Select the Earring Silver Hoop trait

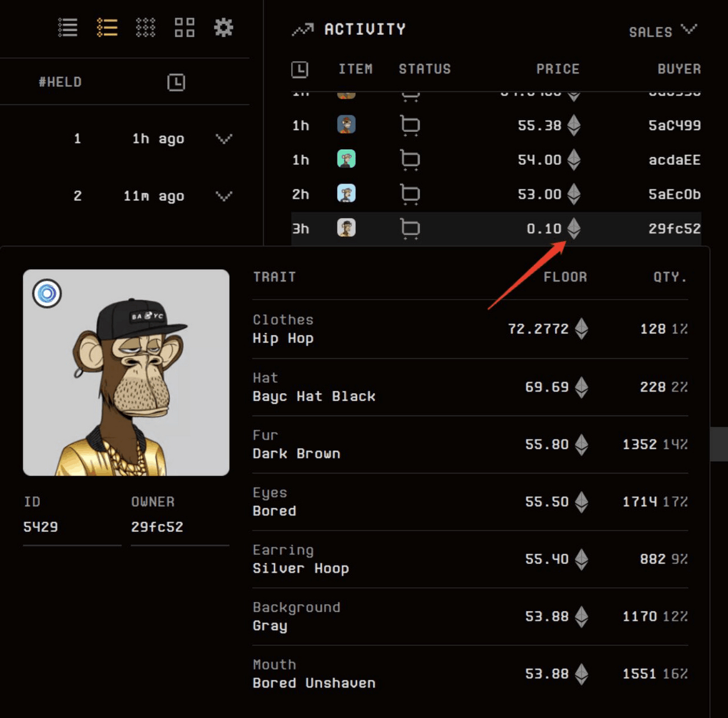click(470, 559)
